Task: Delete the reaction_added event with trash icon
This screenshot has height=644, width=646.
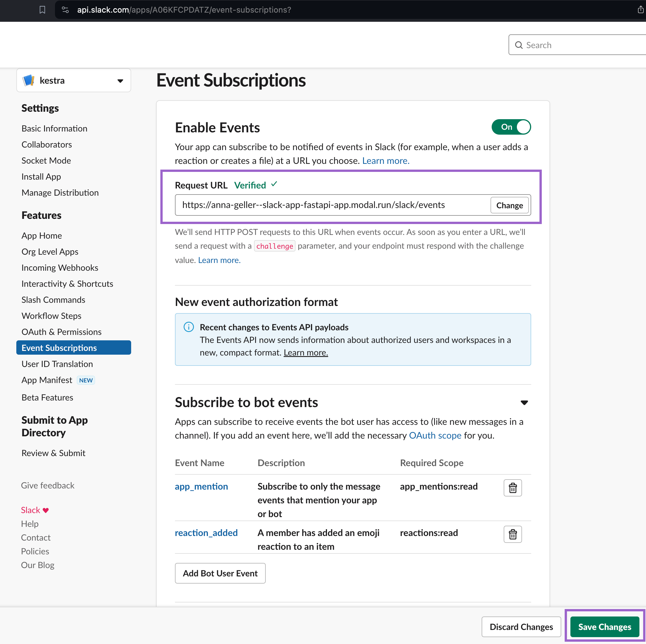Action: [x=512, y=534]
